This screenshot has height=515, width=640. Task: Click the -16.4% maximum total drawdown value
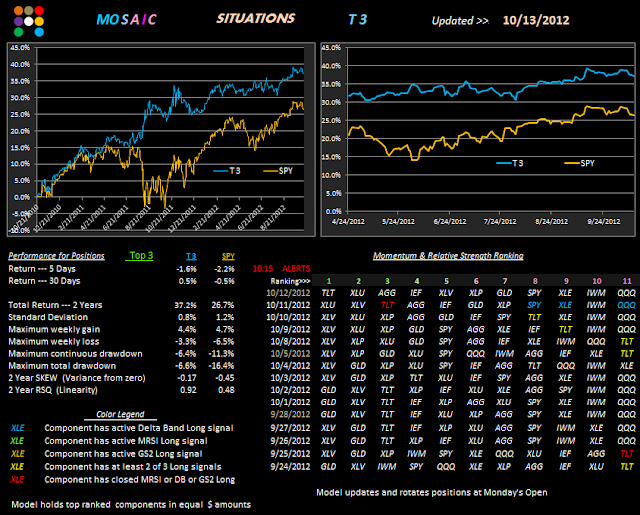click(222, 366)
